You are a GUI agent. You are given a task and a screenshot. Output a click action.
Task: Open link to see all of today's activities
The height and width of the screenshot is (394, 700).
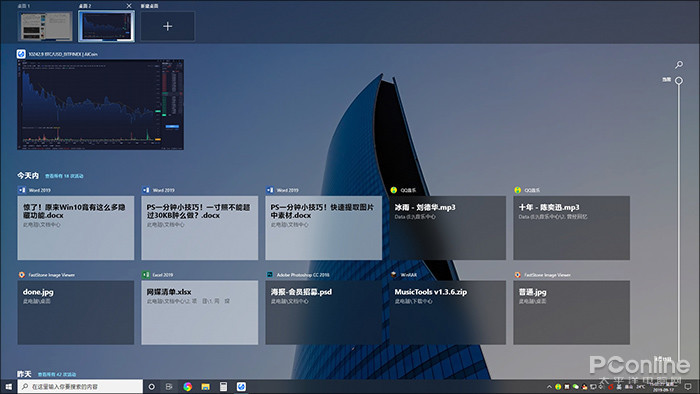click(x=64, y=176)
